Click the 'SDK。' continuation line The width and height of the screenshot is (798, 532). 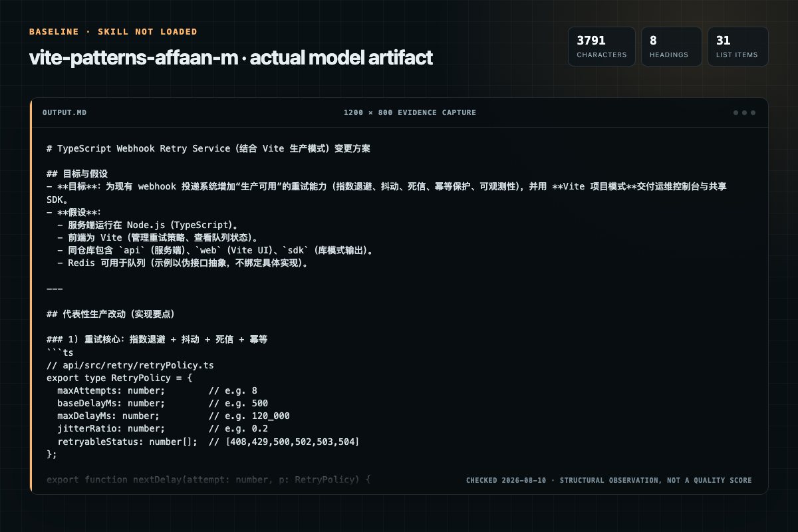(57, 199)
